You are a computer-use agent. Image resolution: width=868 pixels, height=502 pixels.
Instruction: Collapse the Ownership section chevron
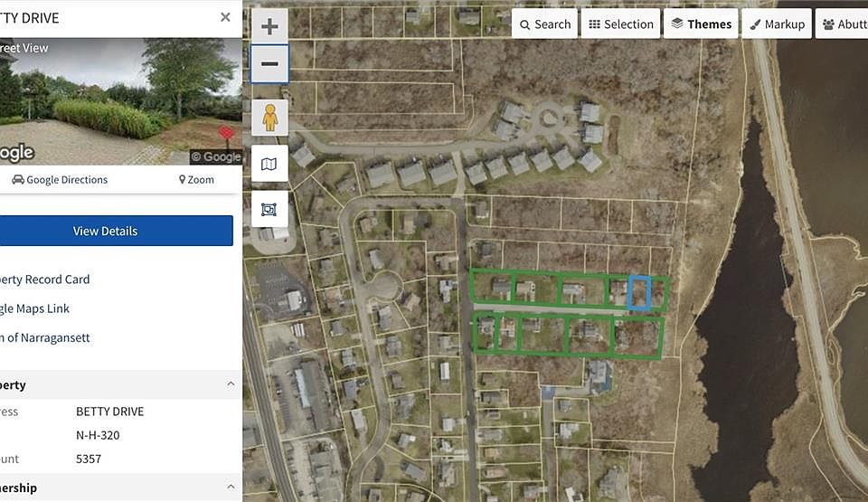pyautogui.click(x=231, y=487)
